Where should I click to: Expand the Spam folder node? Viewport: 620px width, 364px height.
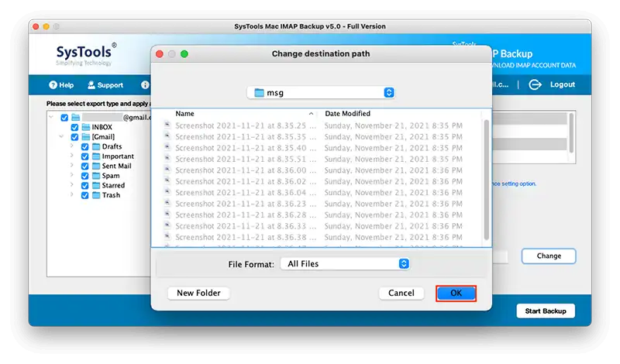[71, 175]
